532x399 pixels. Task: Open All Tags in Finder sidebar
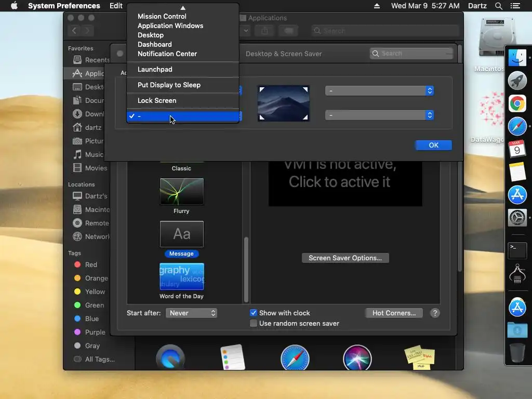(x=95, y=360)
